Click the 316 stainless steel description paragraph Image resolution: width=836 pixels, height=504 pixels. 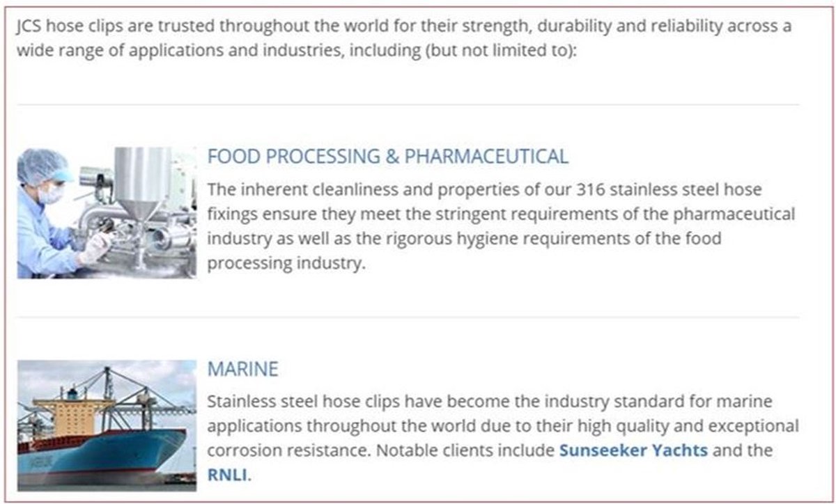point(500,227)
